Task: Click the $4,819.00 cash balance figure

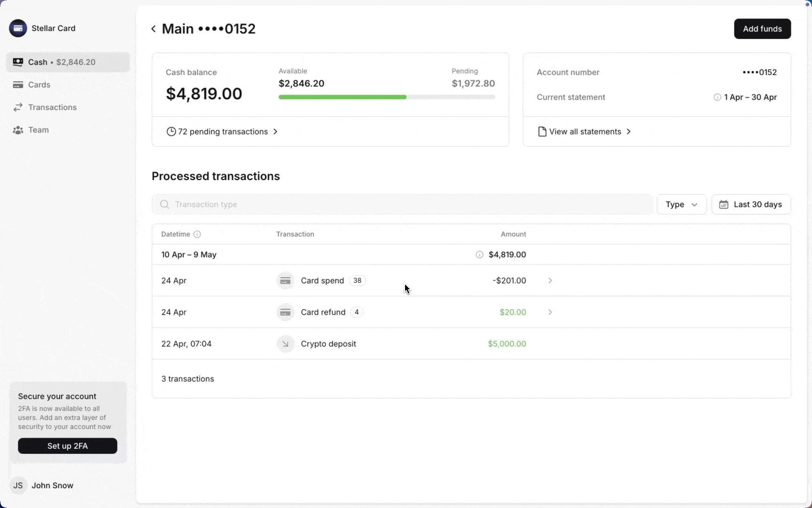Action: coord(204,94)
